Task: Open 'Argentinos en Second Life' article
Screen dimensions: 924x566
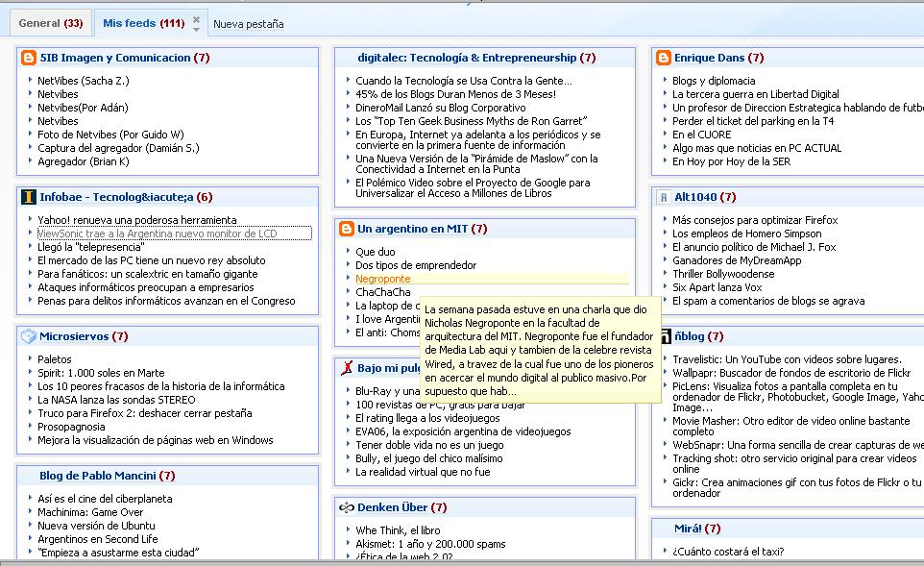Action: tap(98, 539)
